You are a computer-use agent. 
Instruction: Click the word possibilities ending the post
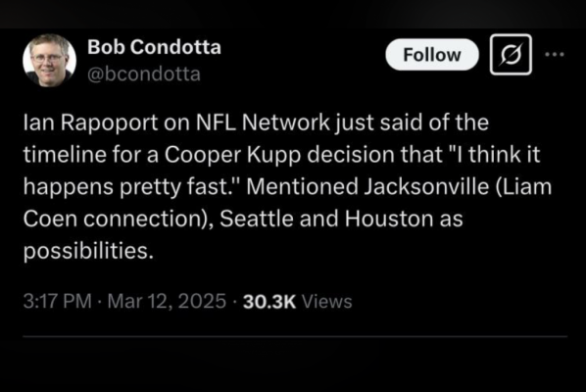tap(85, 251)
